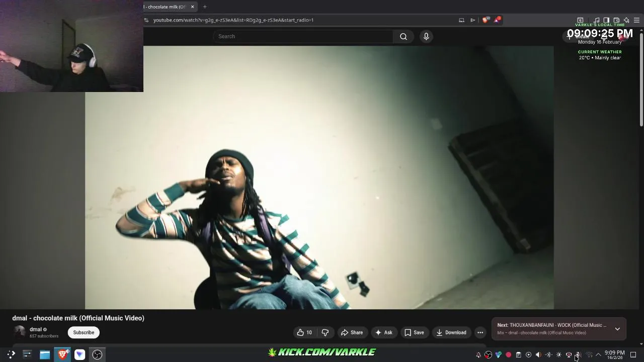Open a new browser tab
The image size is (644, 362).
pyautogui.click(x=205, y=7)
